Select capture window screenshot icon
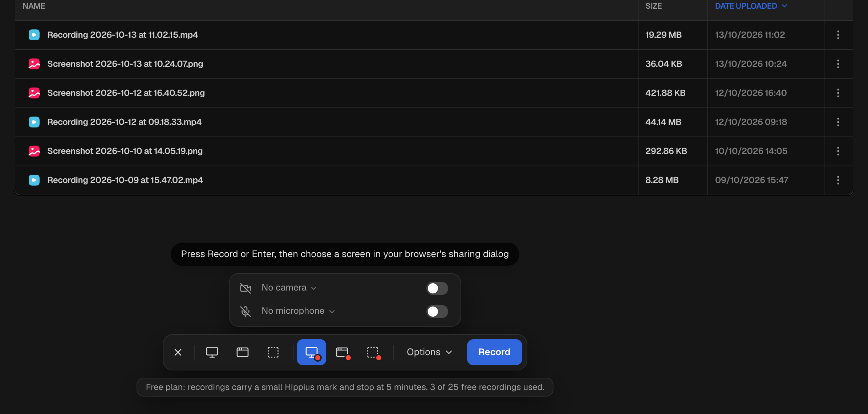 tap(243, 352)
